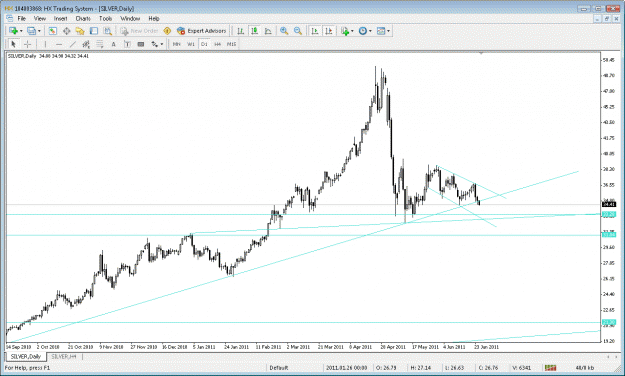Viewport: 625px width, 376px height.
Task: Click the connection status bars icon
Action: [551, 368]
